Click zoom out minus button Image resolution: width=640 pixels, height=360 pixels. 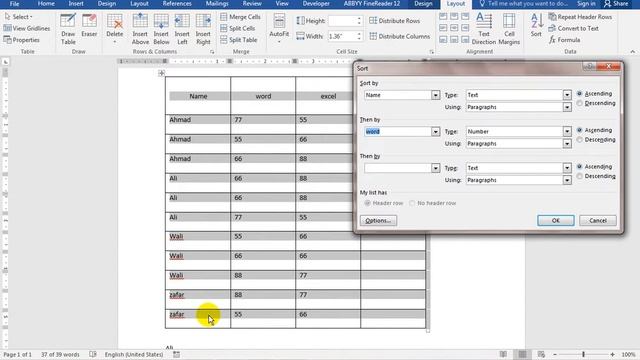(x=555, y=354)
